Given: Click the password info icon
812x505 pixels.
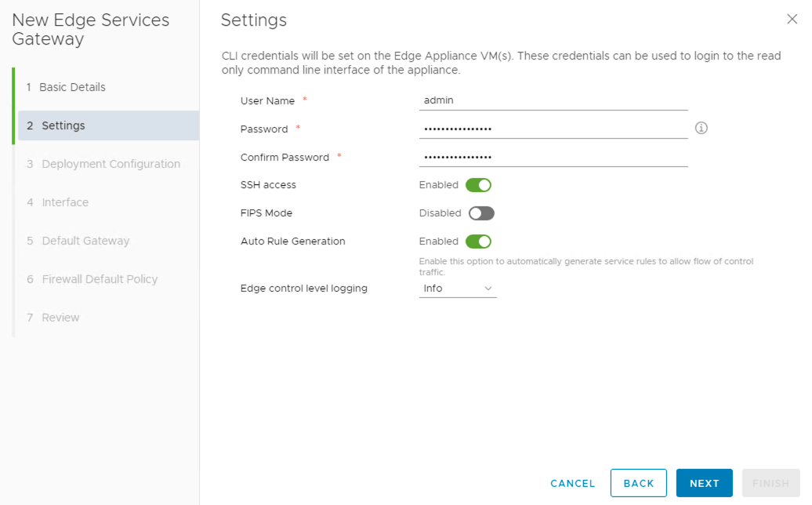Looking at the screenshot, I should [x=701, y=128].
